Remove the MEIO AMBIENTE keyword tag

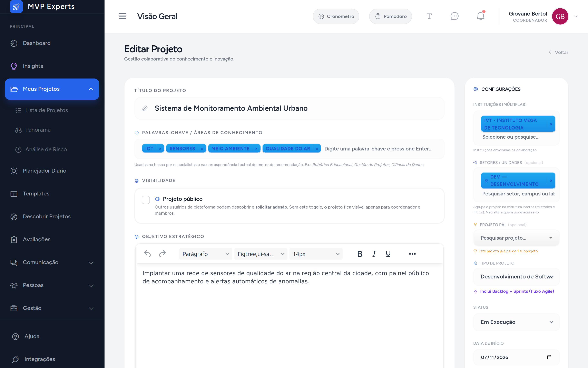(x=256, y=148)
